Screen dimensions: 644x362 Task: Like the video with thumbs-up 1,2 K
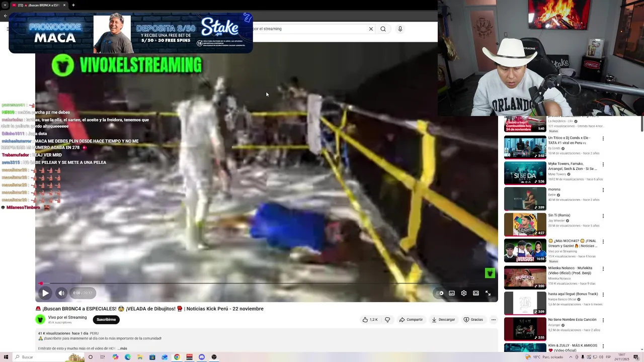pos(370,320)
